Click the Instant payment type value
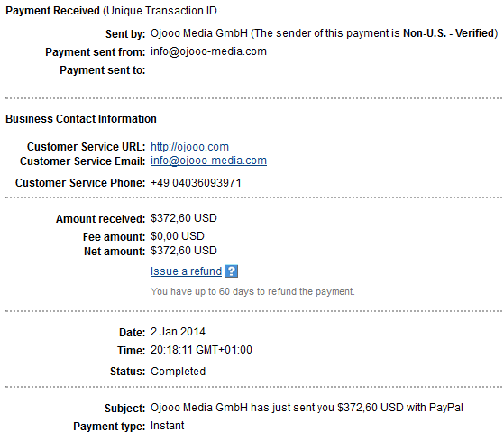Screen dimensions: 504x441 point(167,426)
